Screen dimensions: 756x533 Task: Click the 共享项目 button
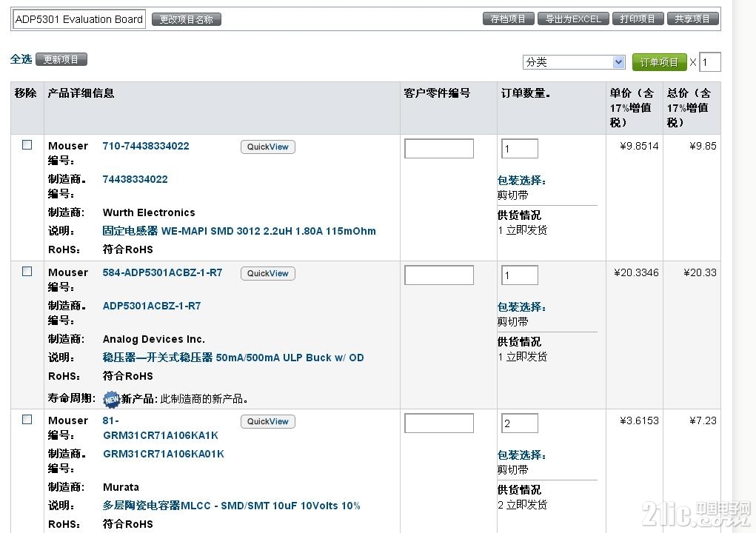tap(693, 19)
